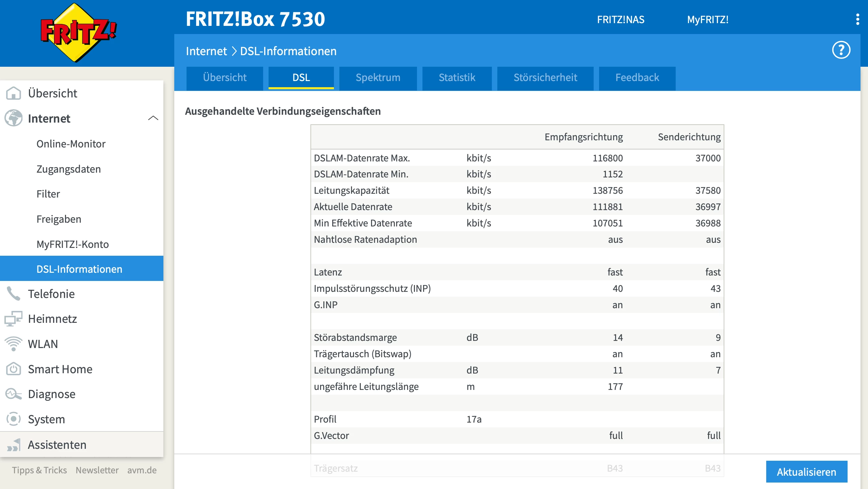Click the Diagnose magnifier icon
The image size is (868, 489).
14,394
